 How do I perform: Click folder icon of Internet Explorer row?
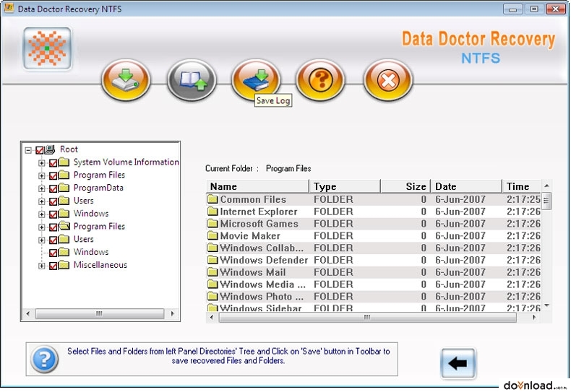(x=212, y=212)
